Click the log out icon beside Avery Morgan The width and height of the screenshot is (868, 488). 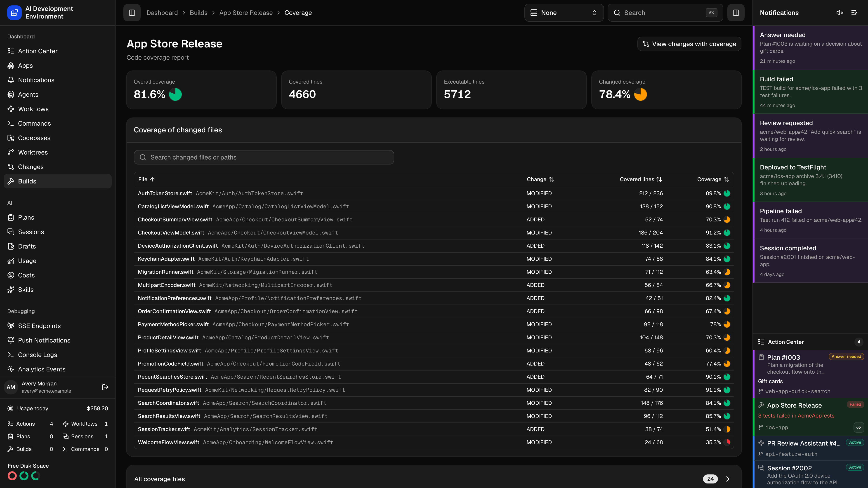(x=105, y=387)
